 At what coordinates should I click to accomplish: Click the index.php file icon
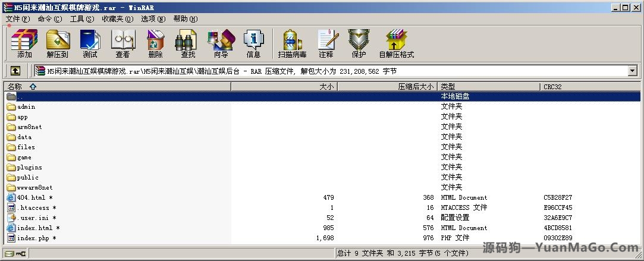tap(11, 238)
